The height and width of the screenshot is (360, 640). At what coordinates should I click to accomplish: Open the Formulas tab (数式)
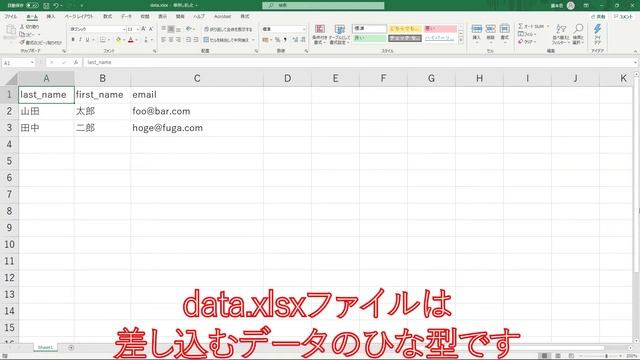click(107, 17)
